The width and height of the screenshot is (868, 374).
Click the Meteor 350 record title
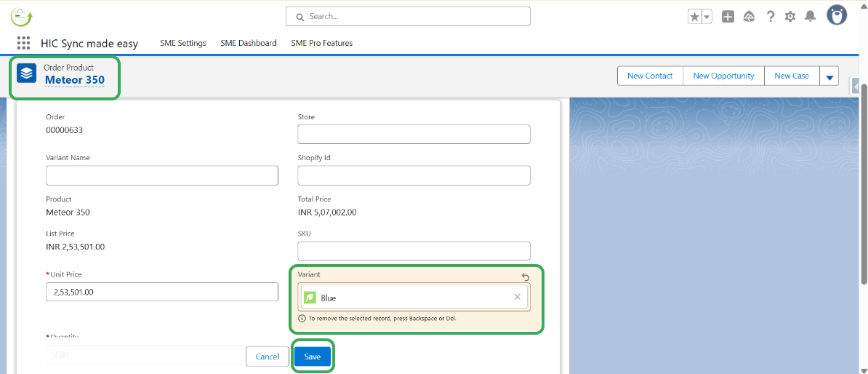tap(75, 80)
